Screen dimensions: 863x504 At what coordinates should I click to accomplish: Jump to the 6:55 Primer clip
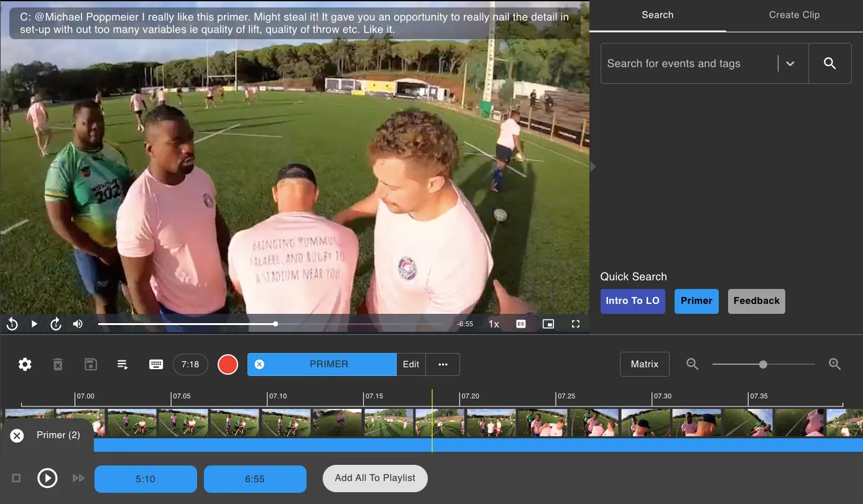pos(255,479)
